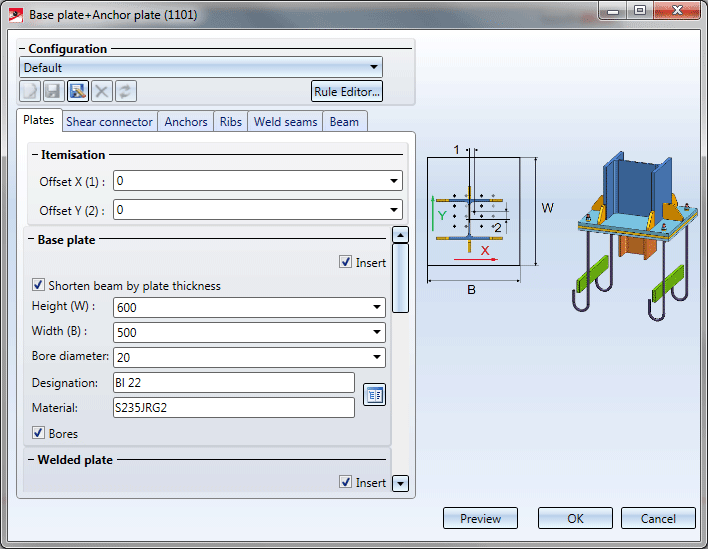708x549 pixels.
Task: Click the save configuration disk icon
Action: (54, 91)
